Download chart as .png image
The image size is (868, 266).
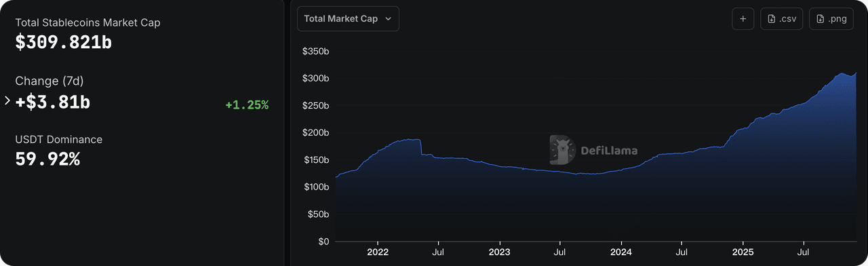[x=831, y=19]
